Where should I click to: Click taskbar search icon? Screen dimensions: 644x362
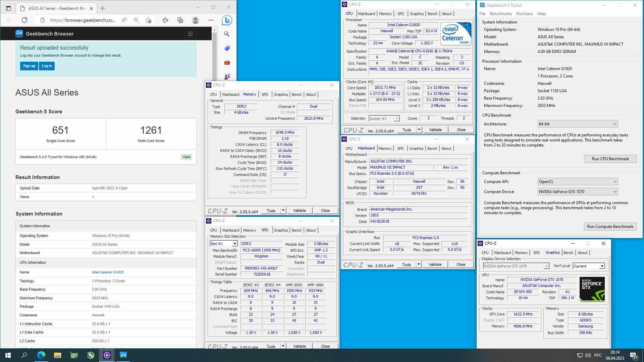click(24, 355)
